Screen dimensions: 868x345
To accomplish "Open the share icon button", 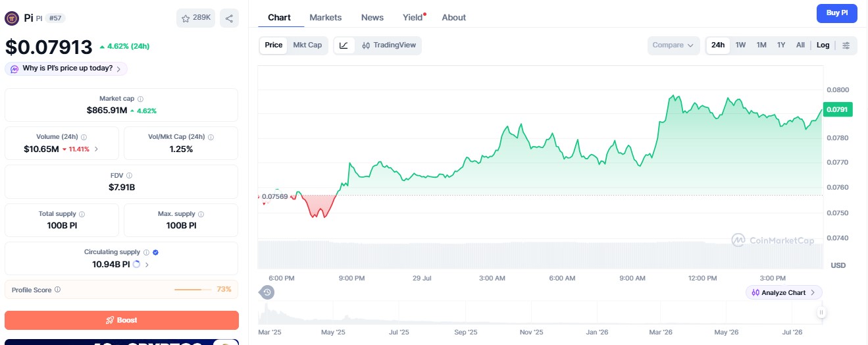I will 229,18.
